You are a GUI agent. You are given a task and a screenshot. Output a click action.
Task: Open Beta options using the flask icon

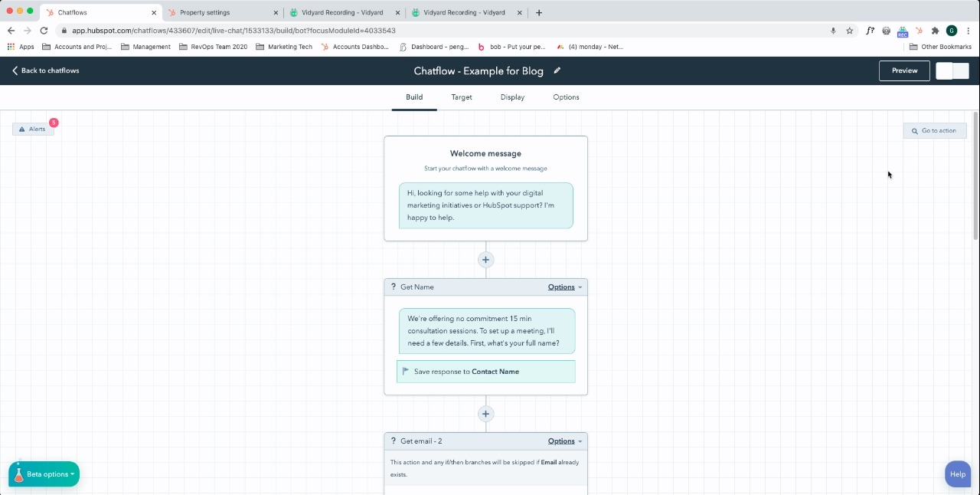(x=21, y=474)
